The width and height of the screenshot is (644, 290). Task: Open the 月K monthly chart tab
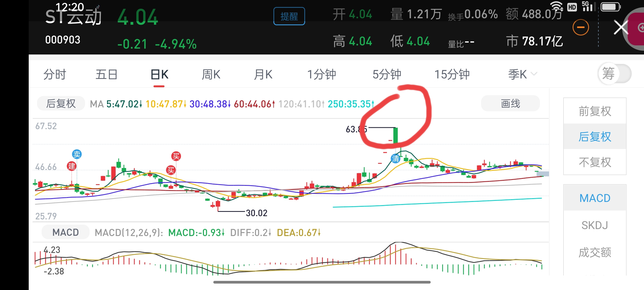263,74
